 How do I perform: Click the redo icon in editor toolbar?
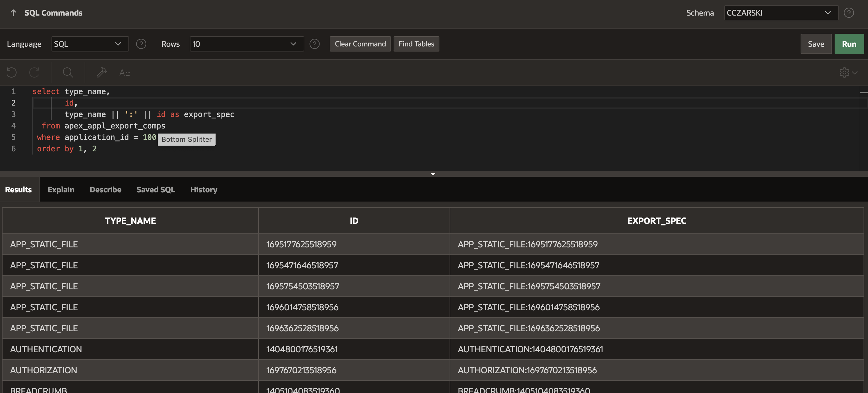click(34, 72)
